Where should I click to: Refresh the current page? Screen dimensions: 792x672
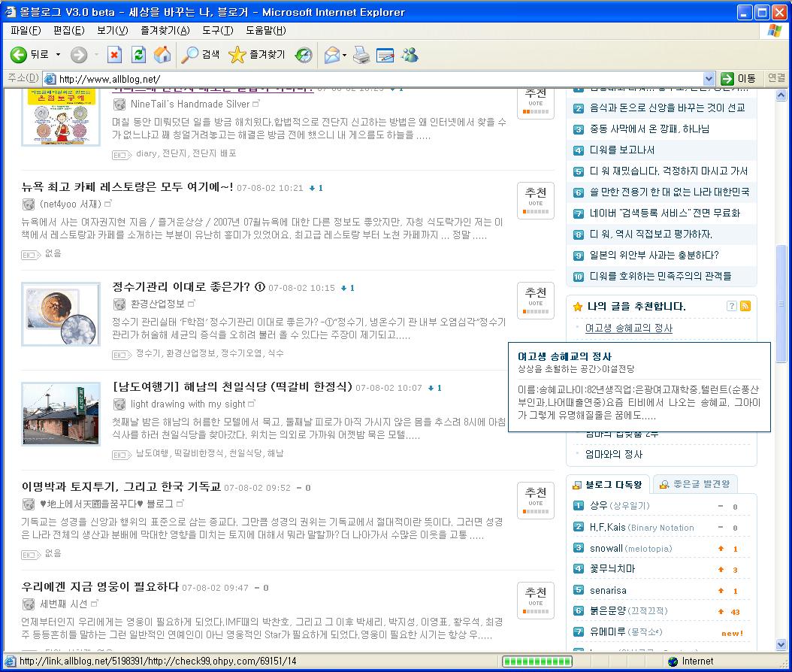(x=138, y=55)
